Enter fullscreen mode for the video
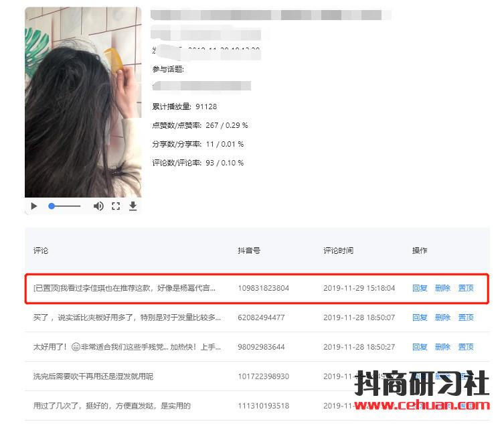 (x=116, y=206)
